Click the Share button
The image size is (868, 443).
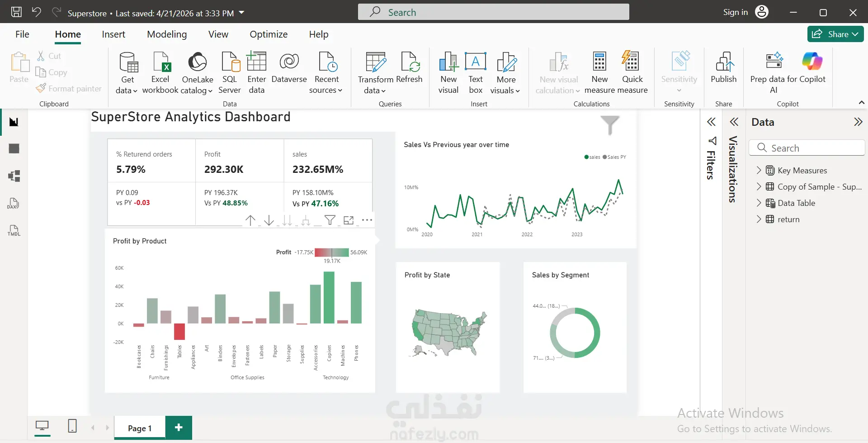(835, 34)
